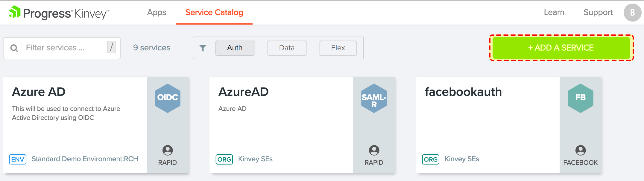Open the facebookauth service card title
The image size is (644, 181).
[x=463, y=92]
